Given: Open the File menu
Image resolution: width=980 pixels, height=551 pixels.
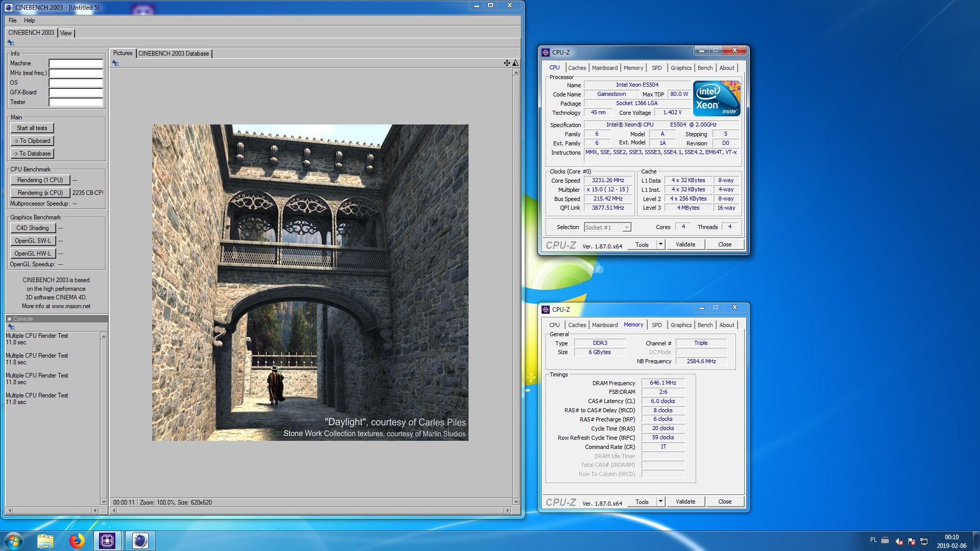Looking at the screenshot, I should tap(13, 20).
